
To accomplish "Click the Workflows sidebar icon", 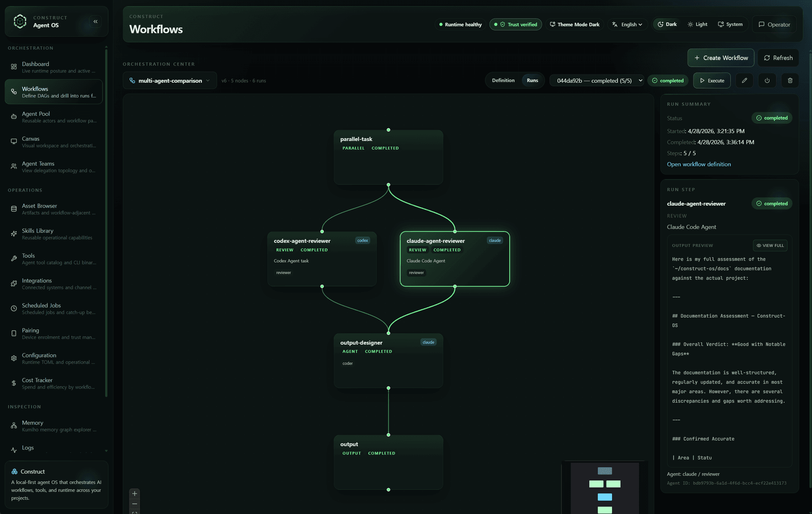I will (14, 91).
